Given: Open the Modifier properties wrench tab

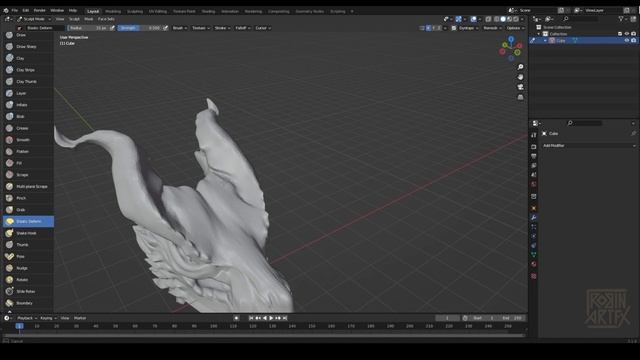Looking at the screenshot, I should click(x=533, y=218).
